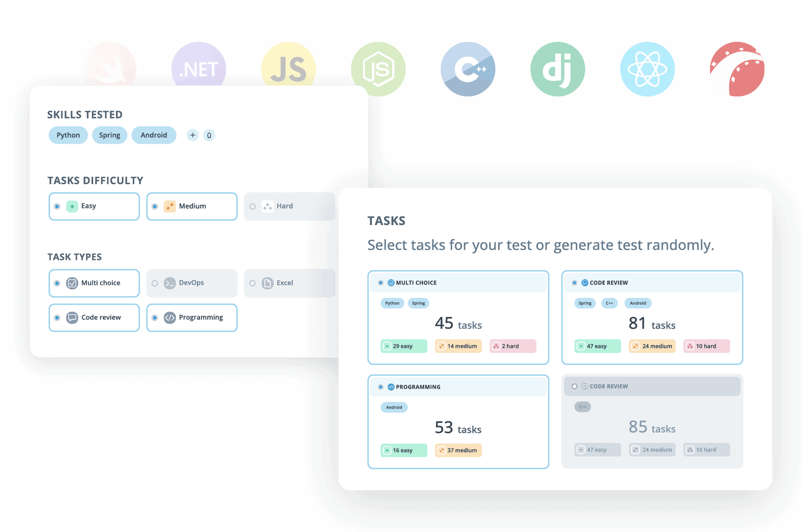Click the active CODE REVIEW card header icon
This screenshot has width=802, height=532.
pos(585,283)
